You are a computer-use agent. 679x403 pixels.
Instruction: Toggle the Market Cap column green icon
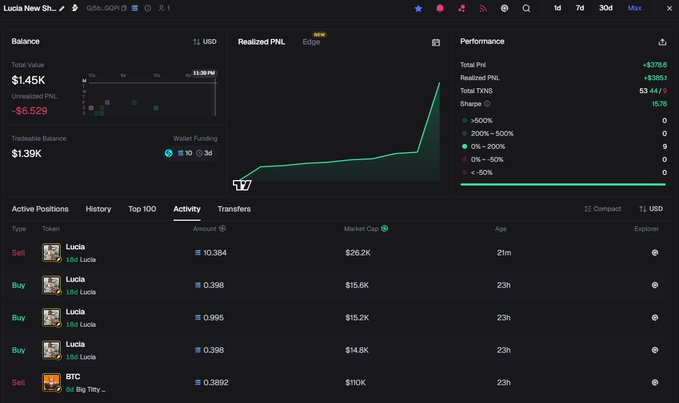[385, 229]
